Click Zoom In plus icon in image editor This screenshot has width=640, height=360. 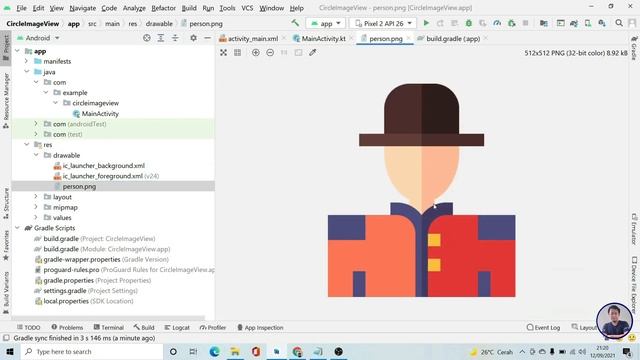tap(256, 53)
